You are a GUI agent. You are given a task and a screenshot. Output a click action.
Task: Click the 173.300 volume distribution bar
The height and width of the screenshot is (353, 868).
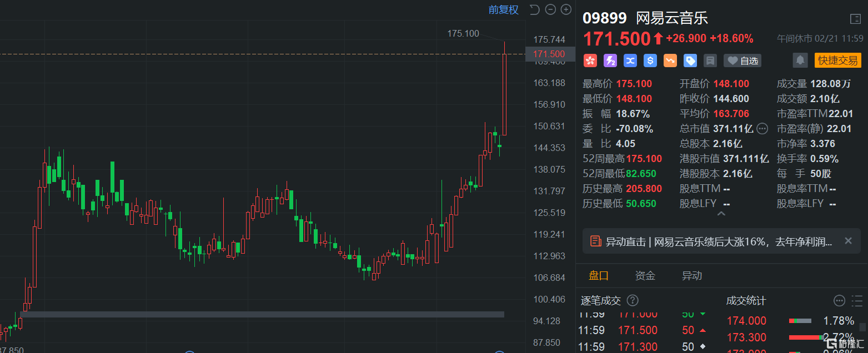pyautogui.click(x=807, y=337)
